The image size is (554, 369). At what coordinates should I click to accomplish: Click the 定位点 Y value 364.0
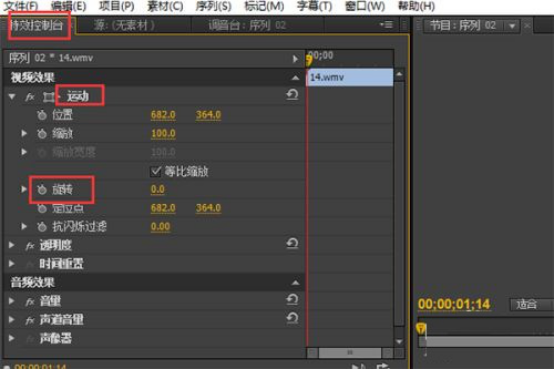pyautogui.click(x=208, y=208)
